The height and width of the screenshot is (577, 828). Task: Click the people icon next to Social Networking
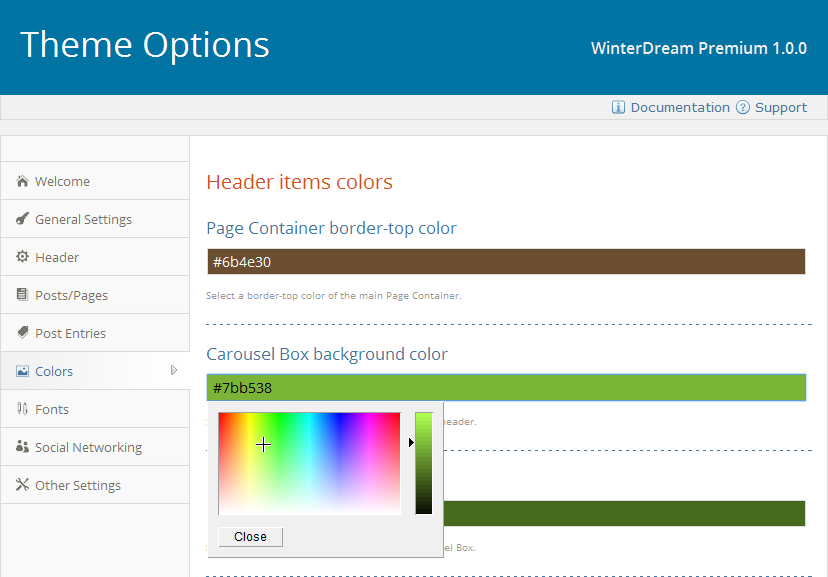22,447
